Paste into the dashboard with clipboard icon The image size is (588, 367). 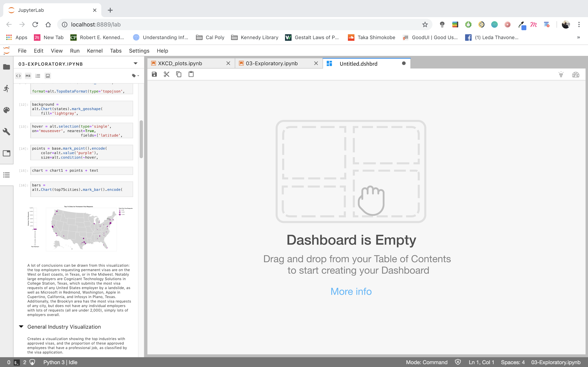pos(191,74)
